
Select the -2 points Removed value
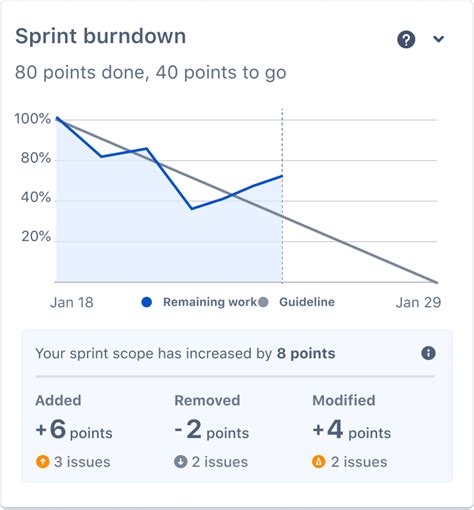(x=212, y=430)
